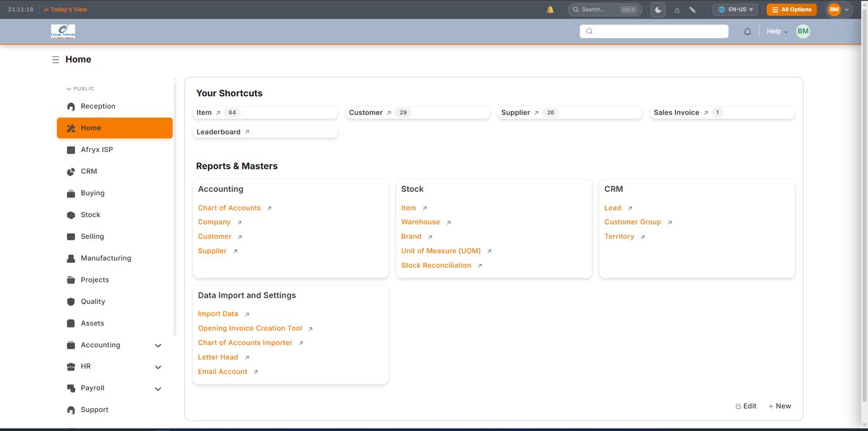The width and height of the screenshot is (868, 431).
Task: Expand the Accounting sidebar chevron
Action: tap(158, 345)
